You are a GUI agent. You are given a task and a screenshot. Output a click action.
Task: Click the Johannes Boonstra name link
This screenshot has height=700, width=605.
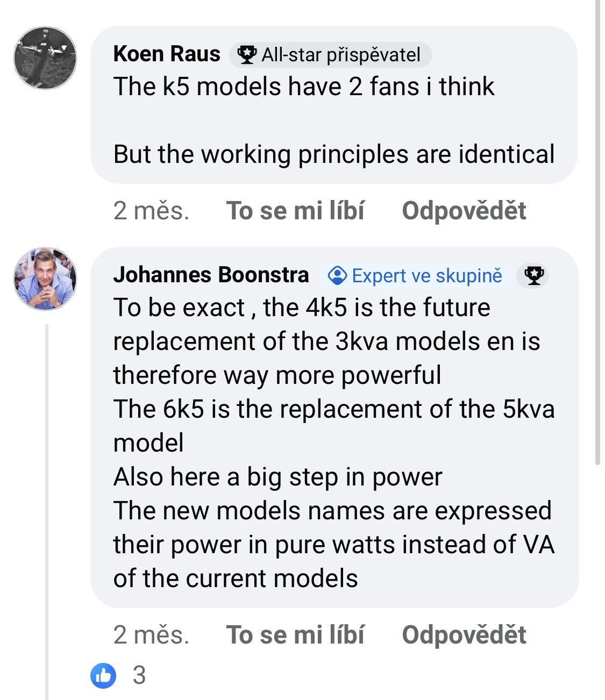211,275
